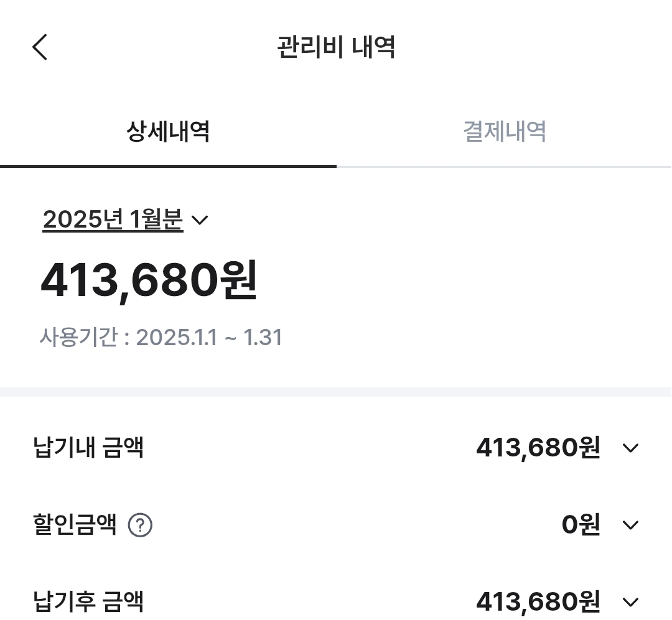Click the chevron next to 2025년 1월분
The image size is (672, 620).
click(x=200, y=220)
